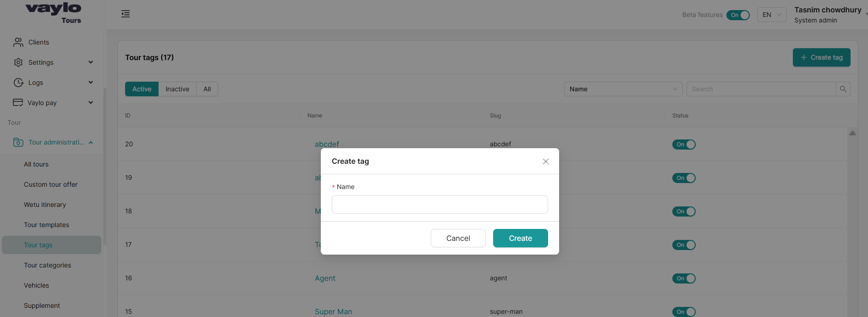Click the search magnifier icon
Screen dimensions: 868x317
tap(843, 89)
